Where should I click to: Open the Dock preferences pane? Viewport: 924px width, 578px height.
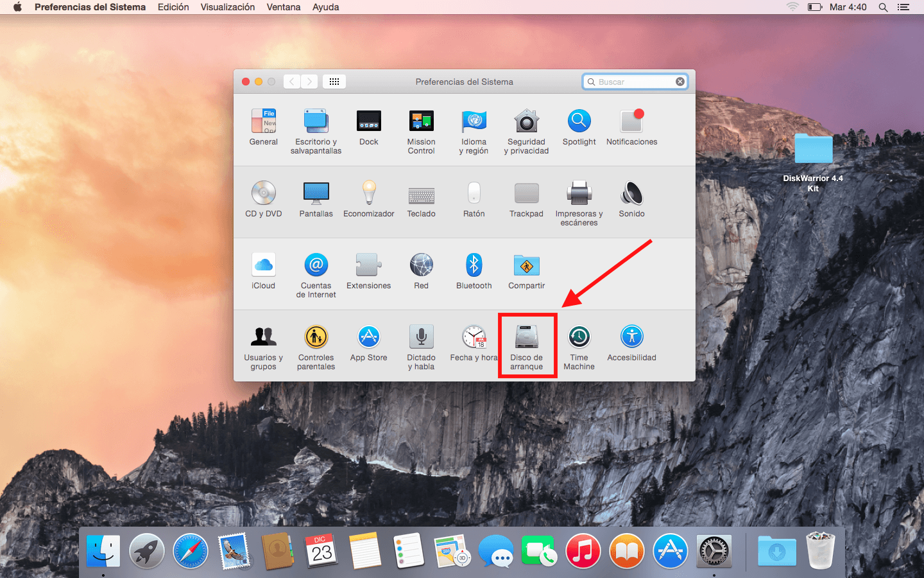(x=369, y=127)
